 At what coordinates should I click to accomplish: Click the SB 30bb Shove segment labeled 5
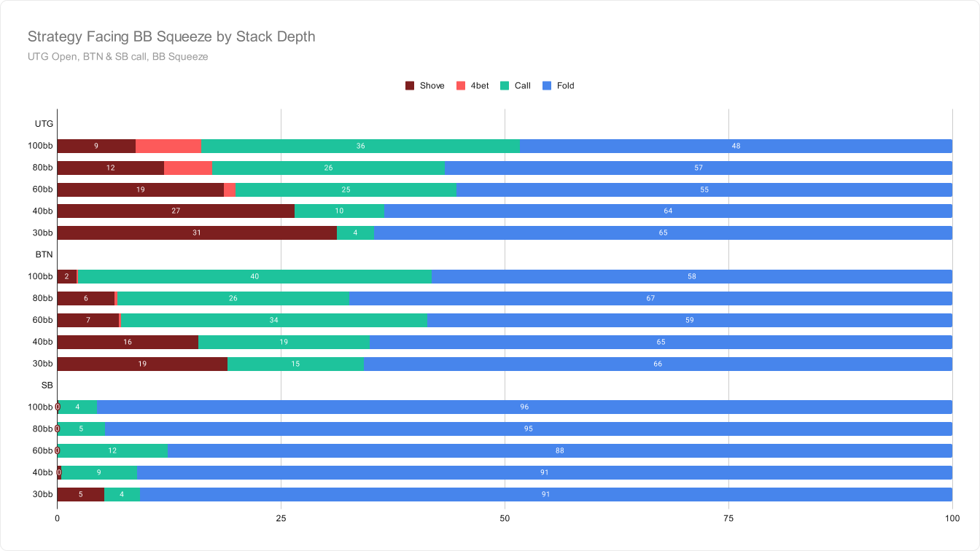pos(80,495)
